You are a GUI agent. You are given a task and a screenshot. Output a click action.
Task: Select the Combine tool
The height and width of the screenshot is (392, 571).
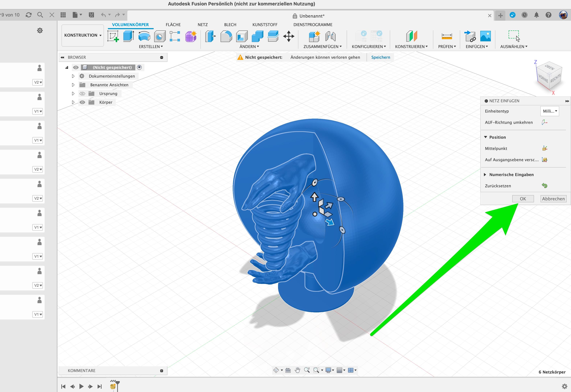[258, 36]
